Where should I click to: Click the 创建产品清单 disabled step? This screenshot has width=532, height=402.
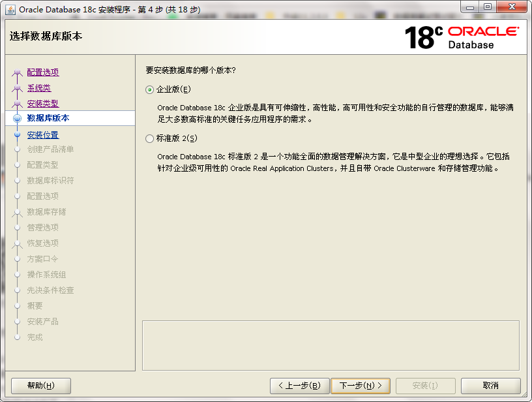click(x=50, y=149)
